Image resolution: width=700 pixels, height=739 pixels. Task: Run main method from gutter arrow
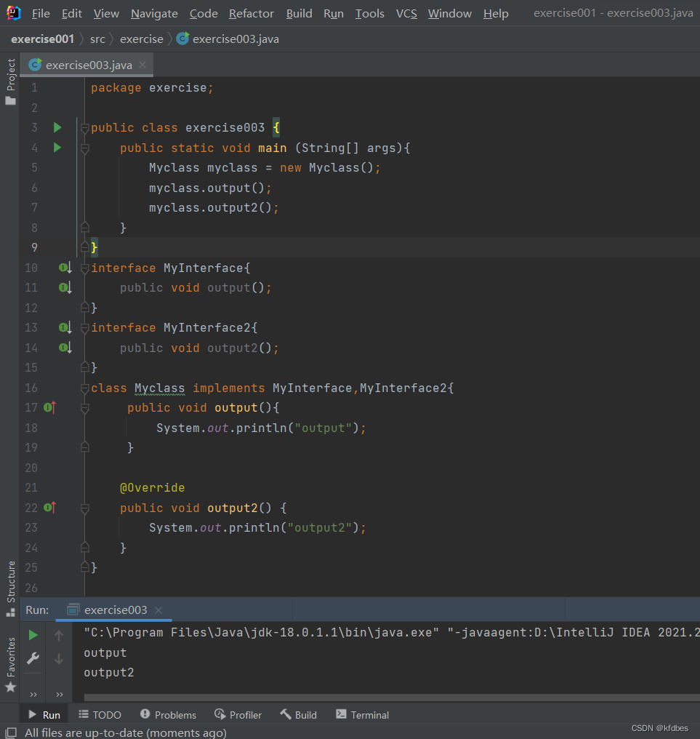(x=57, y=148)
